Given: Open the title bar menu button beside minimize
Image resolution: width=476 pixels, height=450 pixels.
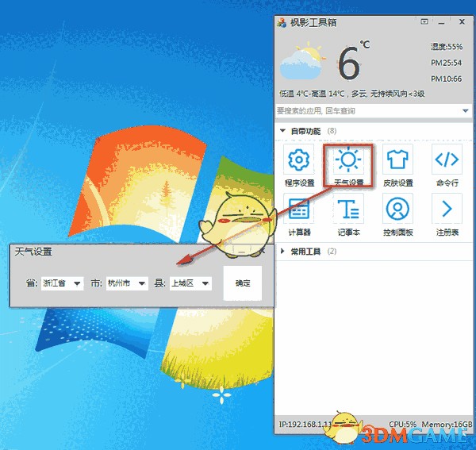Looking at the screenshot, I should 424,22.
